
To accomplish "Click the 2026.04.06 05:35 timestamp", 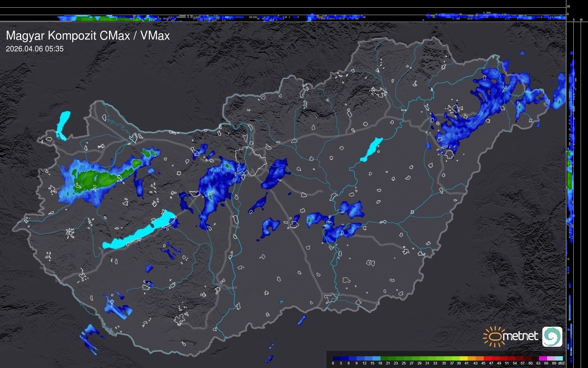I will click(34, 49).
